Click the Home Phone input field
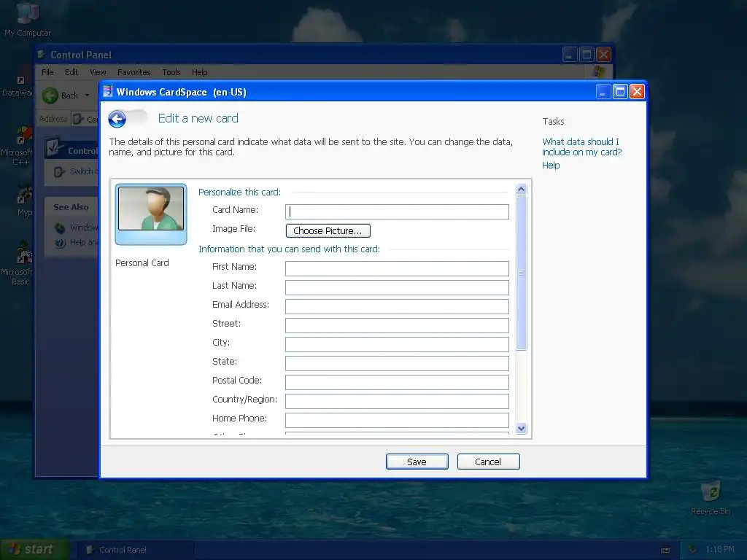The image size is (747, 560). pos(397,421)
